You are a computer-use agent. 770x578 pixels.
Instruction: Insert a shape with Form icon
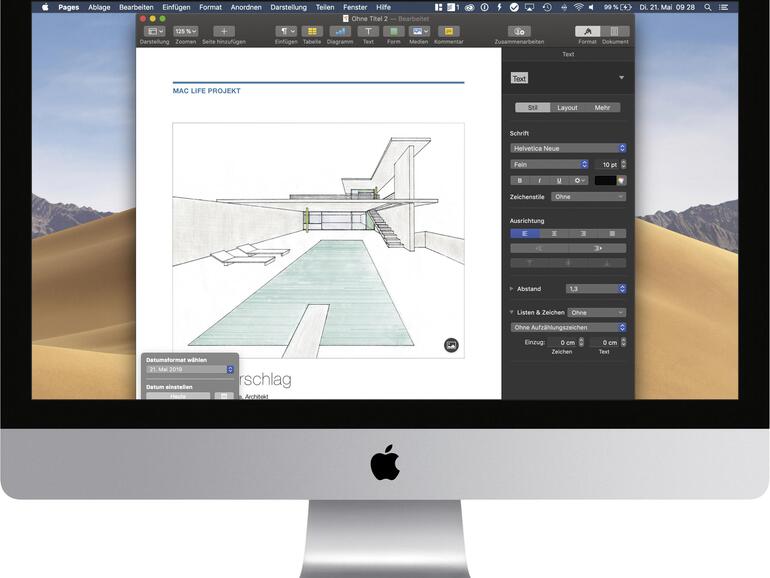pos(393,31)
